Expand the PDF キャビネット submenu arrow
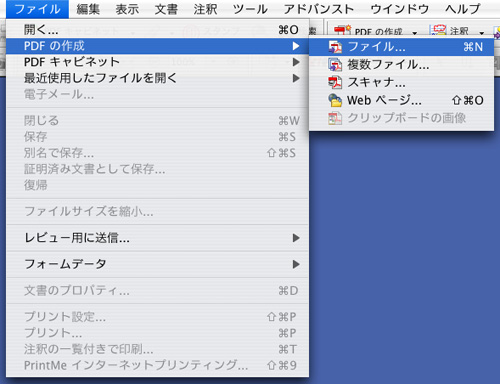 (296, 62)
